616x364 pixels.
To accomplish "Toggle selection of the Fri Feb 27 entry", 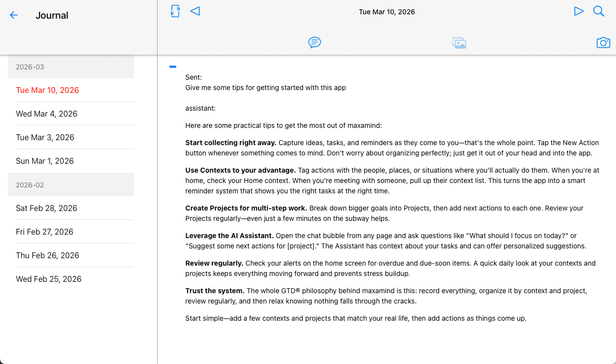I will (44, 232).
